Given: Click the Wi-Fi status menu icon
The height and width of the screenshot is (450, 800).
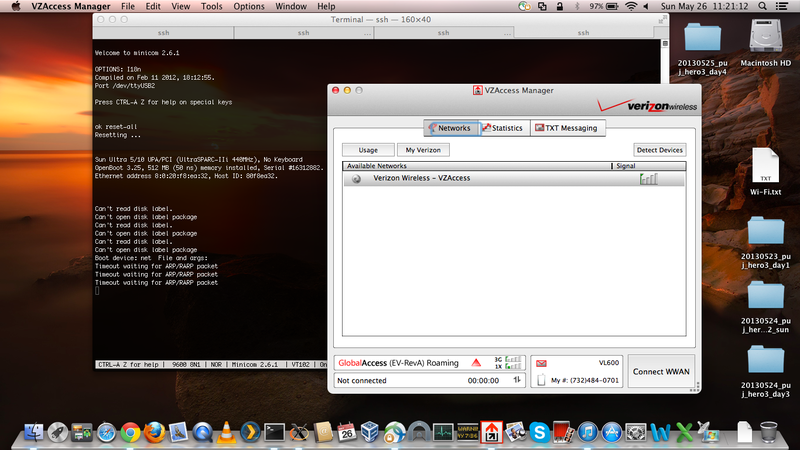Looking at the screenshot, I should coord(631,7).
